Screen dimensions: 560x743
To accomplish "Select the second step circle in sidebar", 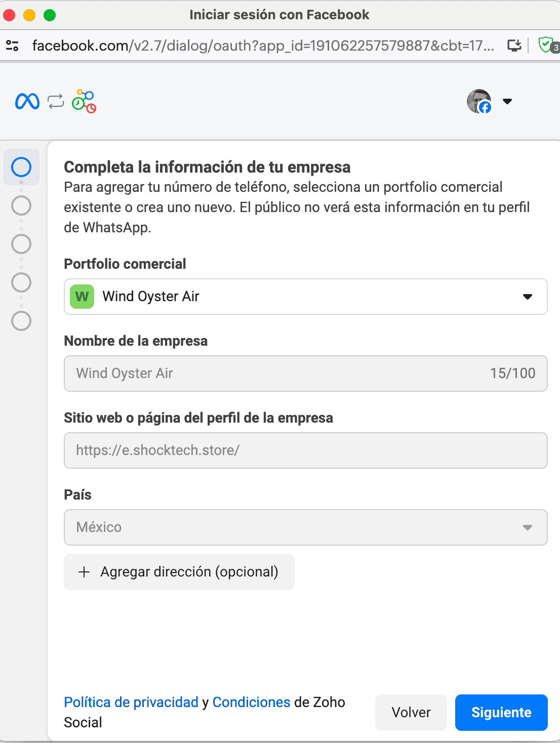I will tap(21, 205).
